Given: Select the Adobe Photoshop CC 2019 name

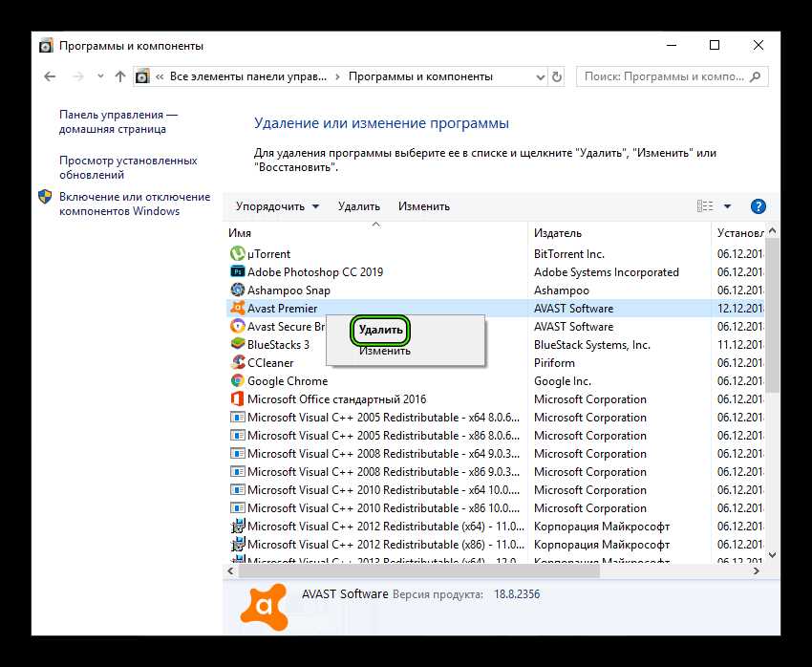Looking at the screenshot, I should (315, 272).
